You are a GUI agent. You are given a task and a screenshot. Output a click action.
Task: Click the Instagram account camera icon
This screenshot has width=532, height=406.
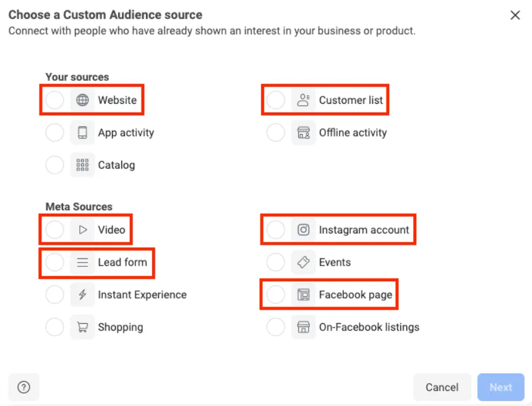pyautogui.click(x=303, y=230)
